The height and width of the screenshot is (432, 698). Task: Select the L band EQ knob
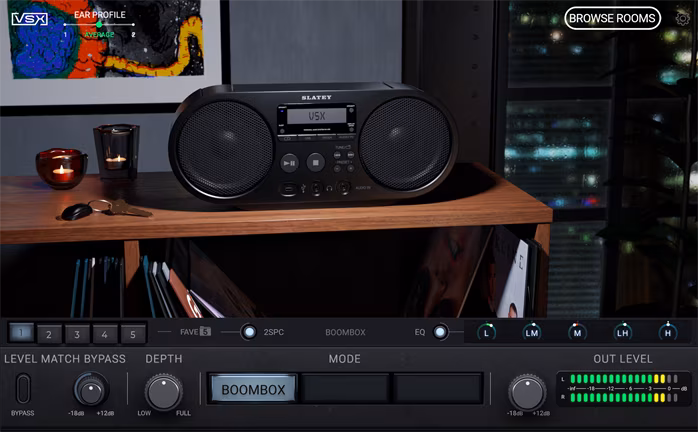click(x=487, y=332)
